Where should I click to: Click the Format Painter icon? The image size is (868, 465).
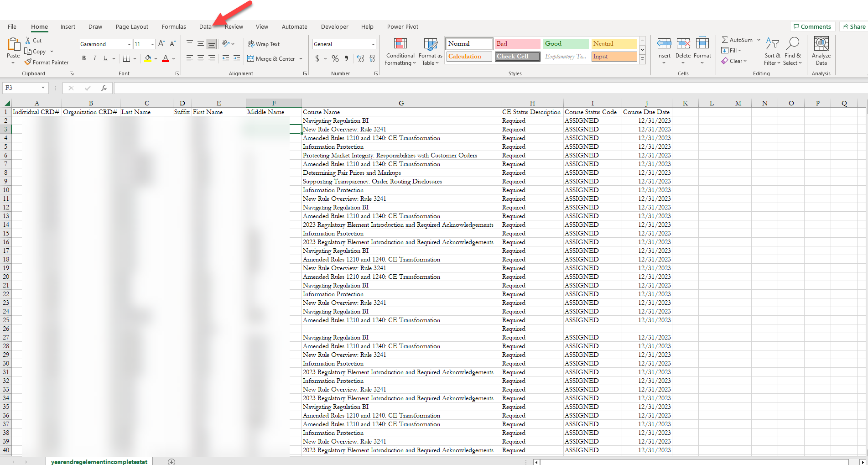point(28,62)
